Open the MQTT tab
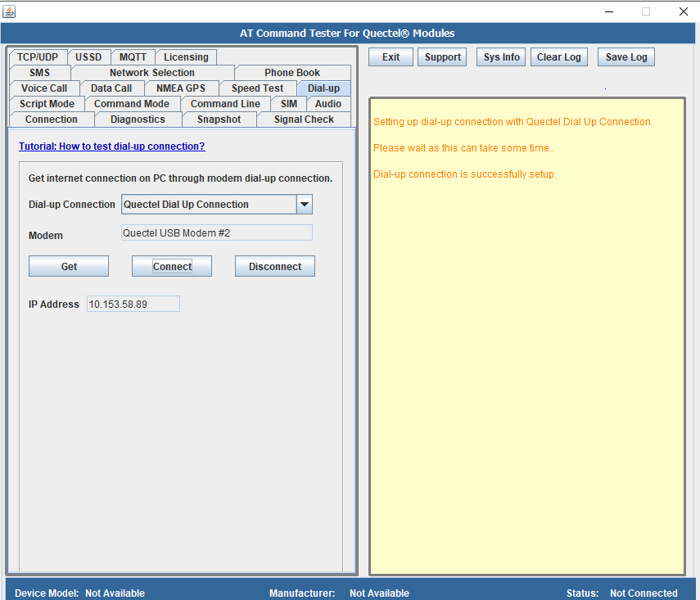Viewport: 700px width, 600px height. (x=133, y=57)
